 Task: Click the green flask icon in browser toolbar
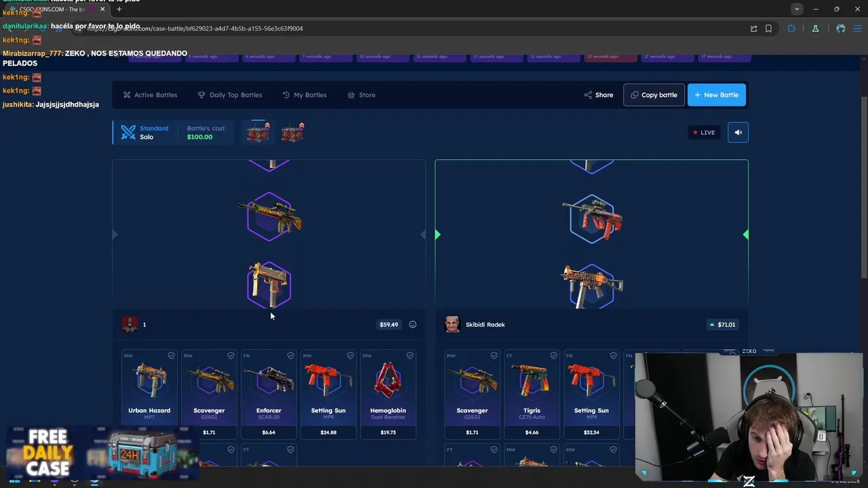(x=815, y=28)
